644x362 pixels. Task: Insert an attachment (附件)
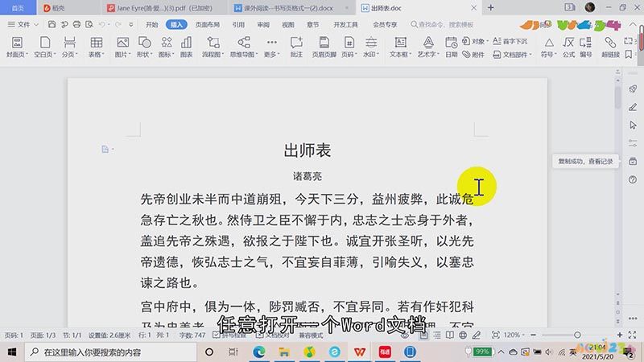click(x=473, y=54)
